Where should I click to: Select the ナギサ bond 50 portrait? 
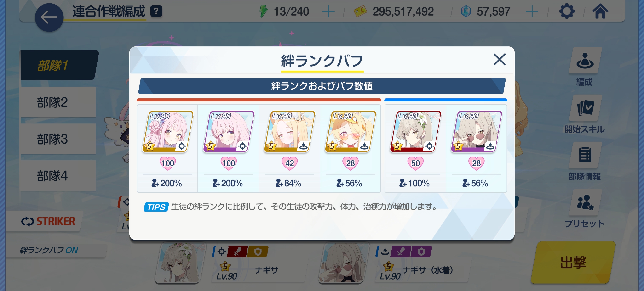coord(415,132)
